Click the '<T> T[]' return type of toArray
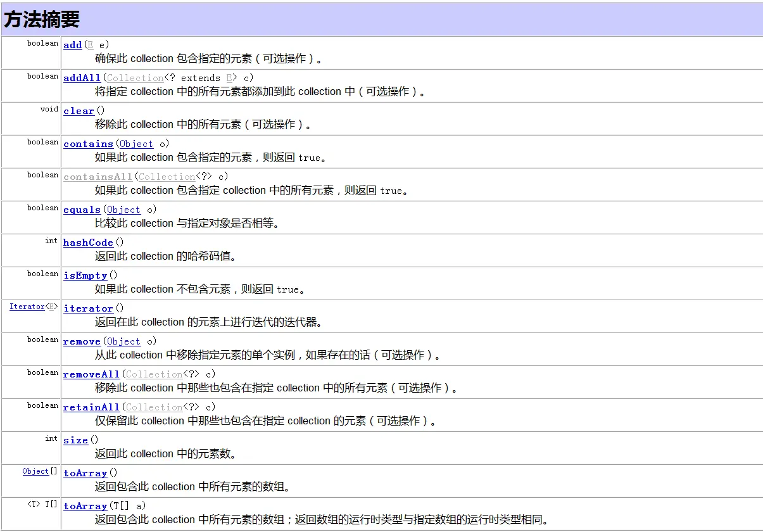The image size is (763, 532). (x=42, y=504)
